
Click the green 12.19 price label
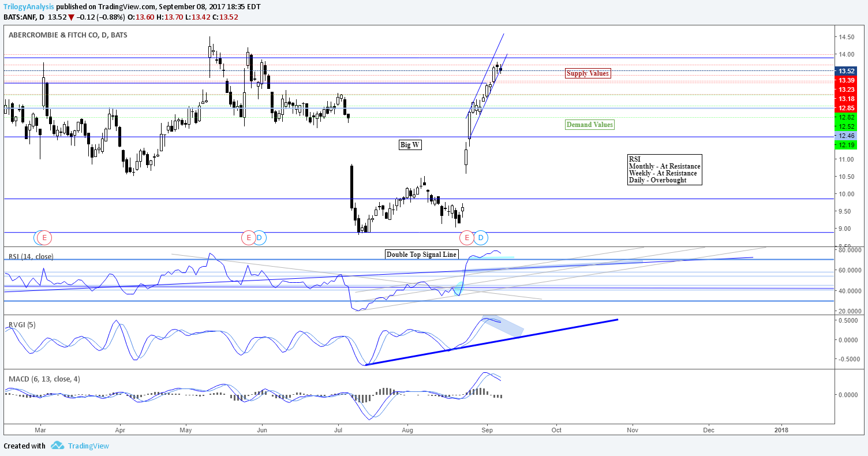click(x=847, y=145)
